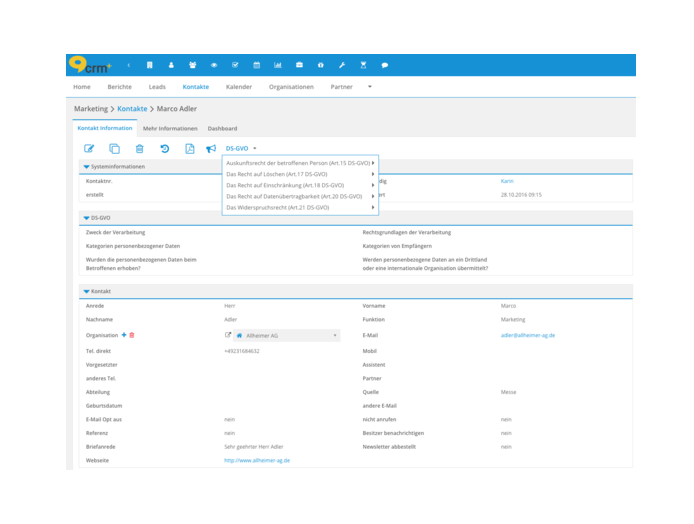Open the briefcase icon in the blue bar
The height and width of the screenshot is (524, 694).
click(x=299, y=65)
